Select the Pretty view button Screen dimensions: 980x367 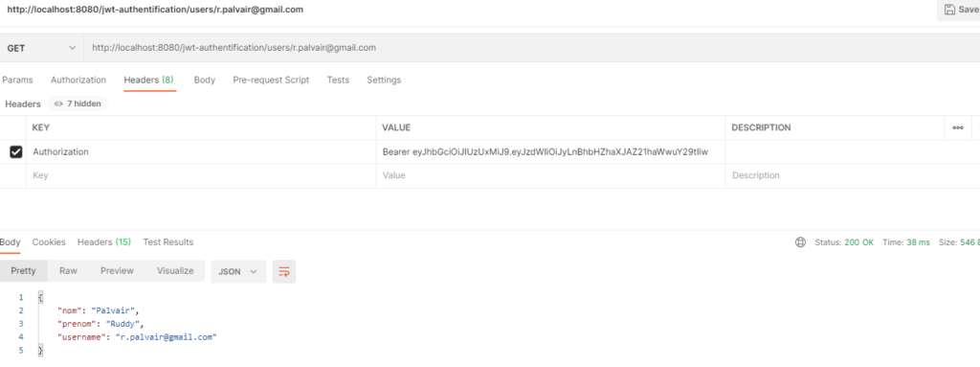tap(24, 271)
